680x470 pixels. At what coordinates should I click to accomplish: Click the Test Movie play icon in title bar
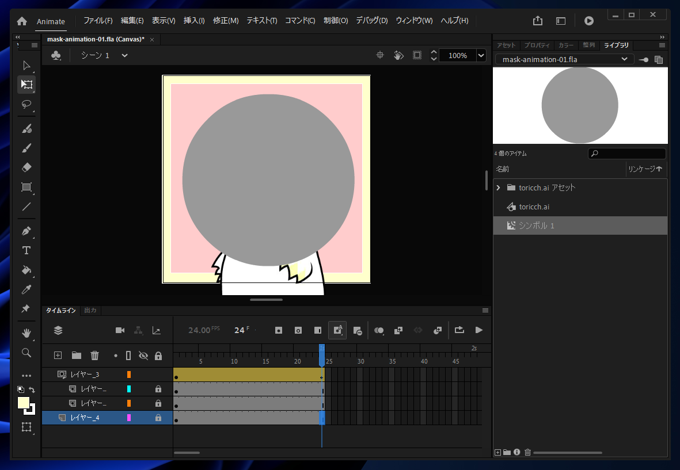pos(588,20)
